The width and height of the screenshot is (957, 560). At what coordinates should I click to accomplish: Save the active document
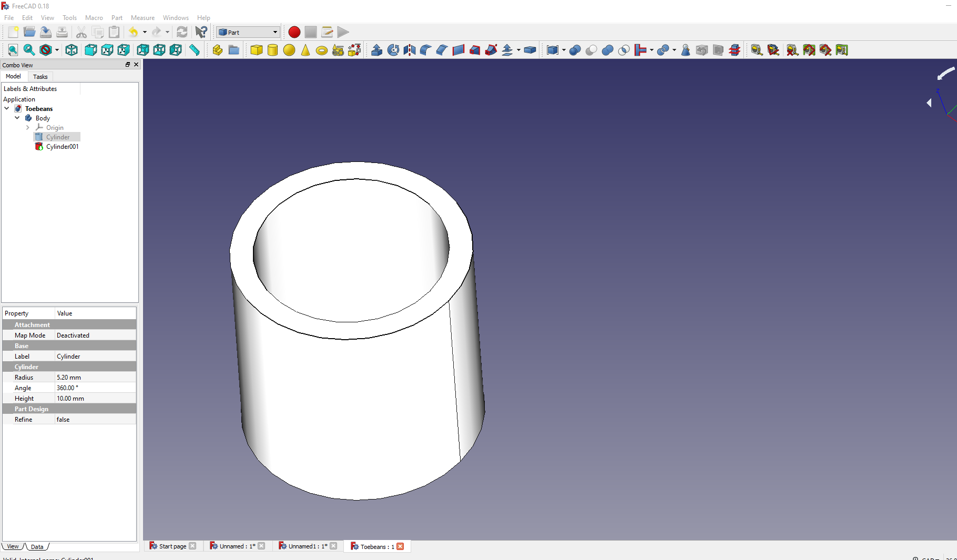pyautogui.click(x=46, y=32)
